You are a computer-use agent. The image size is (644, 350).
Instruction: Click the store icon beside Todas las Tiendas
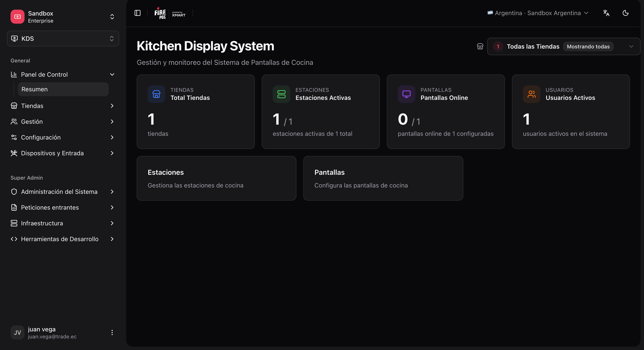tap(480, 46)
